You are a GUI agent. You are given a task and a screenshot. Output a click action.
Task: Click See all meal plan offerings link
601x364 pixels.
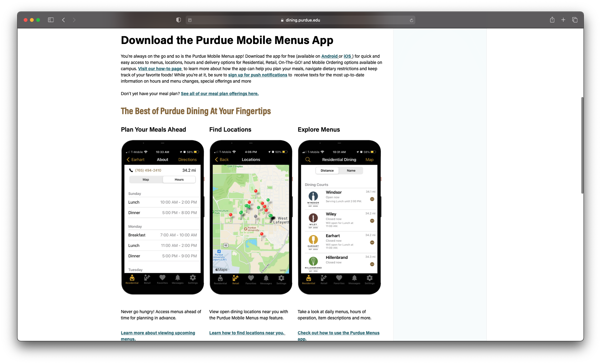click(x=219, y=93)
